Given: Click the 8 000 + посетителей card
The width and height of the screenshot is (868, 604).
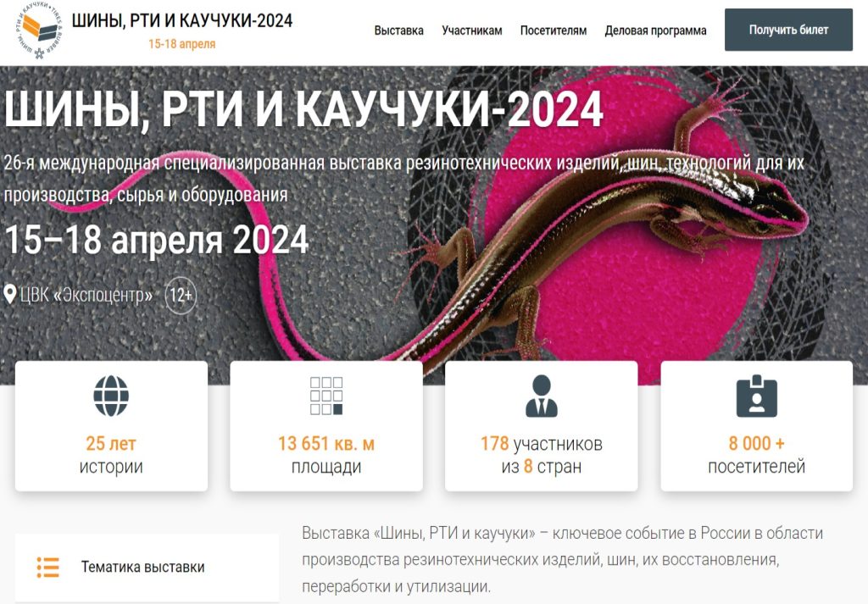Looking at the screenshot, I should point(757,426).
